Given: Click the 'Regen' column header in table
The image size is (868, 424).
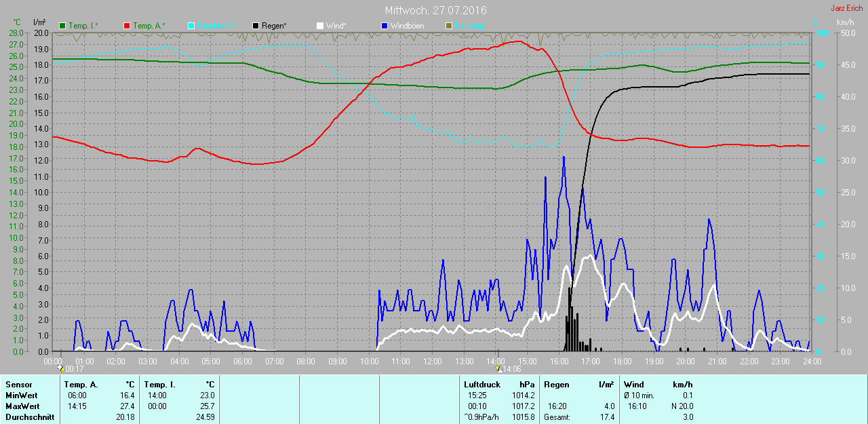Looking at the screenshot, I should coord(557,385).
